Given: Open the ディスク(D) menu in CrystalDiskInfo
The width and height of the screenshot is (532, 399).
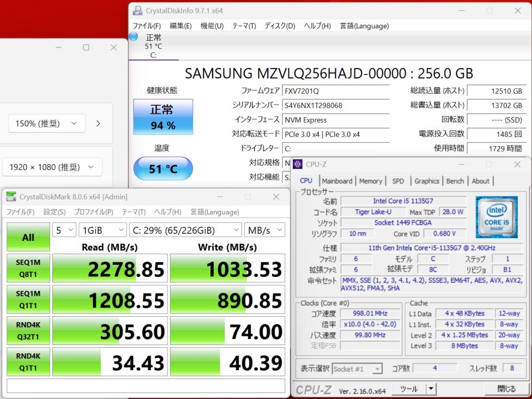Looking at the screenshot, I should pyautogui.click(x=280, y=26).
